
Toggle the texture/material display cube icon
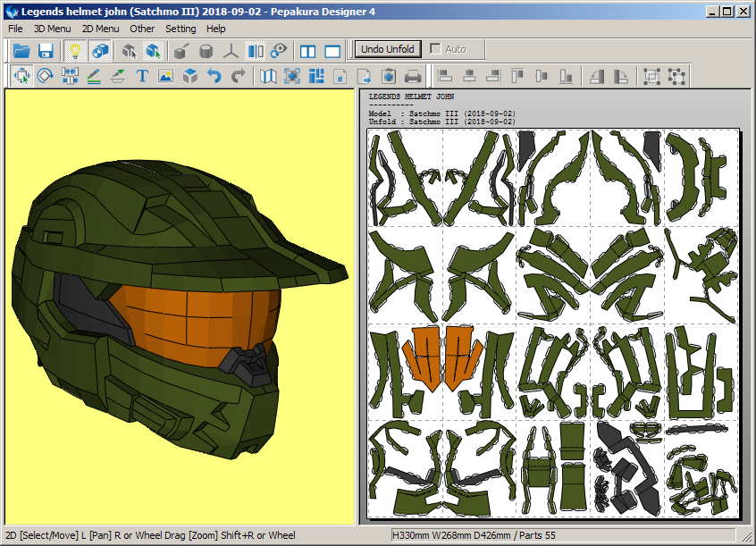click(x=100, y=51)
